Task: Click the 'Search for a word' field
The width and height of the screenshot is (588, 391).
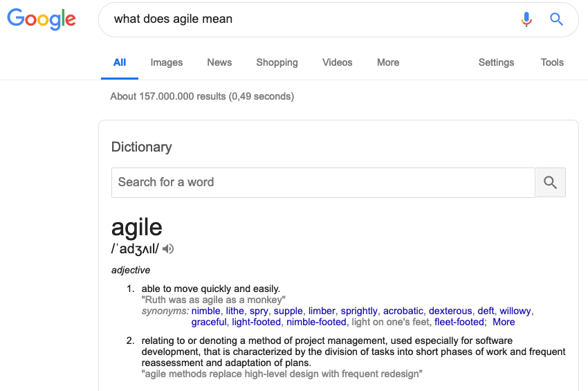Action: [323, 183]
